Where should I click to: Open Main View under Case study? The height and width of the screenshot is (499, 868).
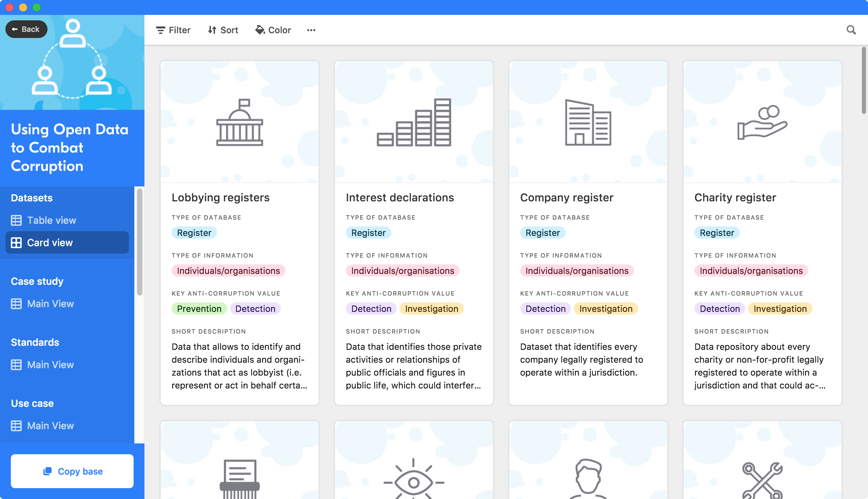pos(67,303)
